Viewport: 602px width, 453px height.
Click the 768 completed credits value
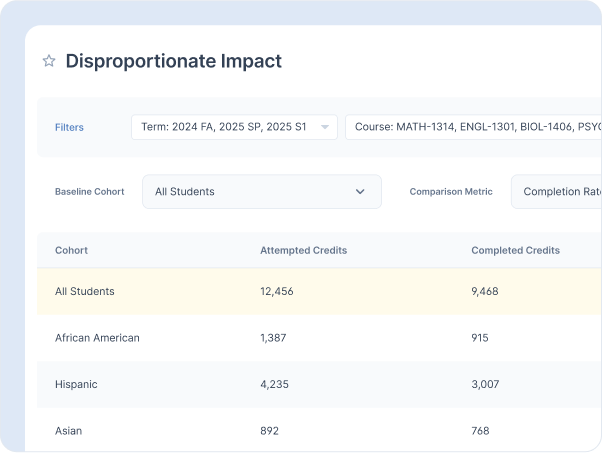coord(481,431)
